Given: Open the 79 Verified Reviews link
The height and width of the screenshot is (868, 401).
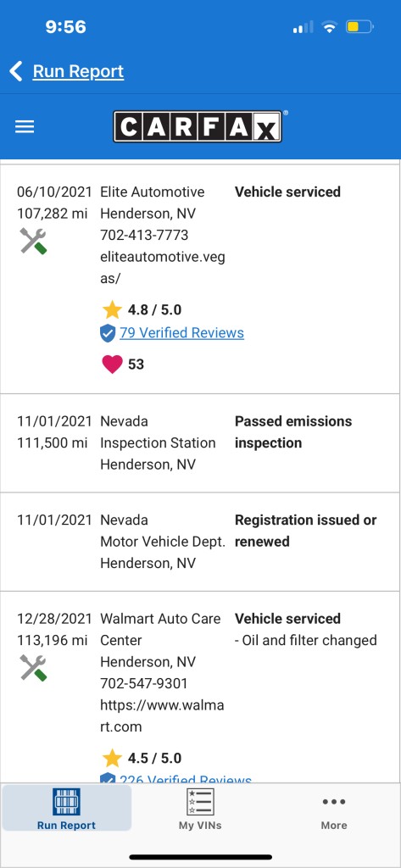Looking at the screenshot, I should click(x=181, y=332).
